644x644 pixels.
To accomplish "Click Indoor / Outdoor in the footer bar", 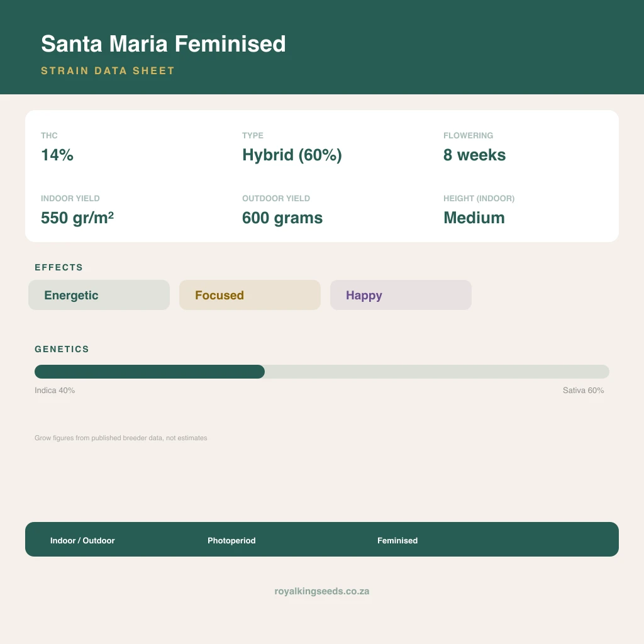I will (x=82, y=540).
